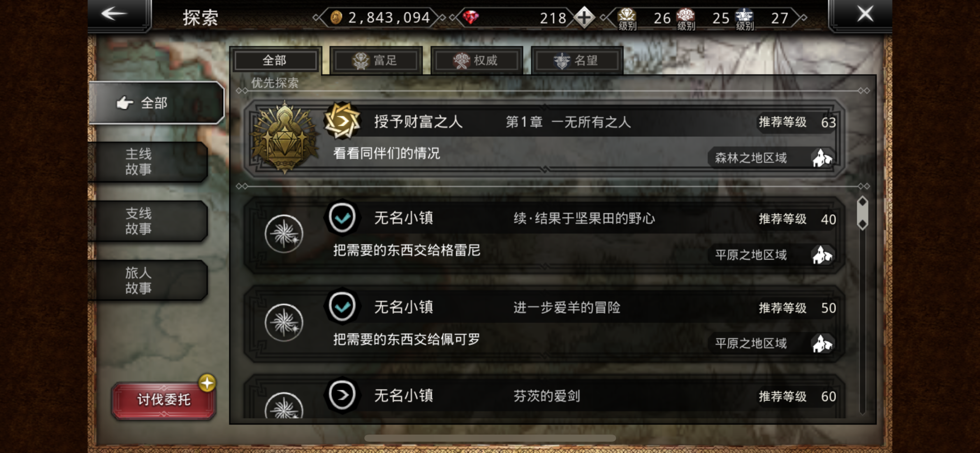Tap the golden star badge of 授予财富之人
Viewport: 980px width, 453px height.
342,121
